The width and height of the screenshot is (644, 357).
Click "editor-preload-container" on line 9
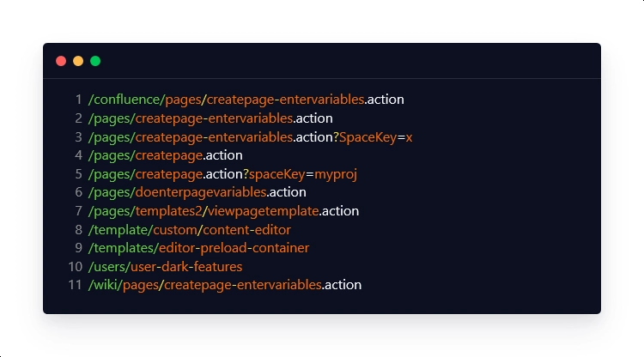point(233,248)
